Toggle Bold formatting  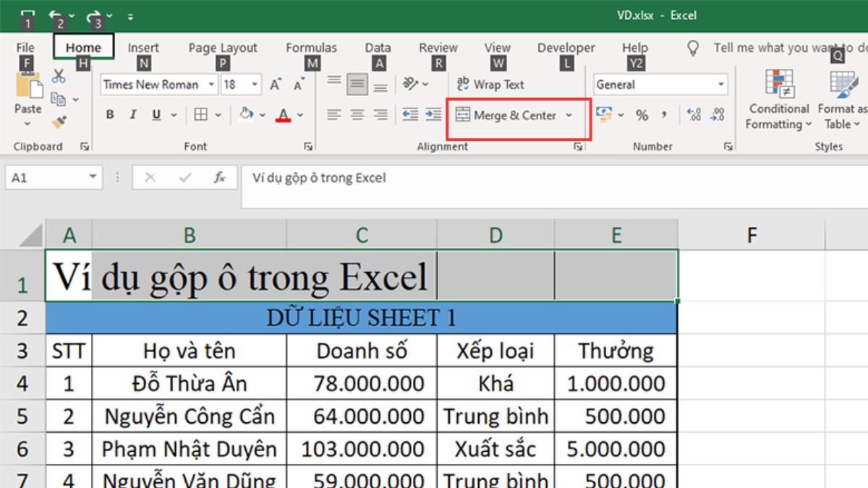coord(110,114)
